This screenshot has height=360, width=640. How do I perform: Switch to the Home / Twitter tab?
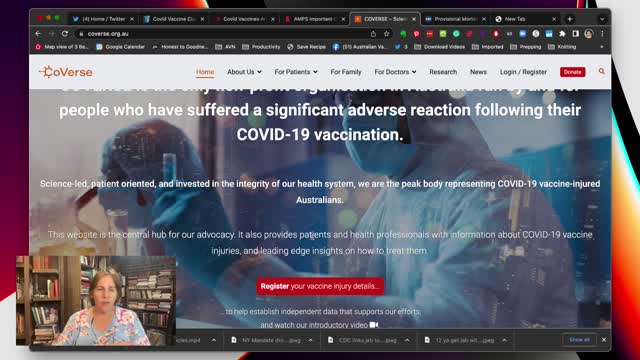pos(103,19)
